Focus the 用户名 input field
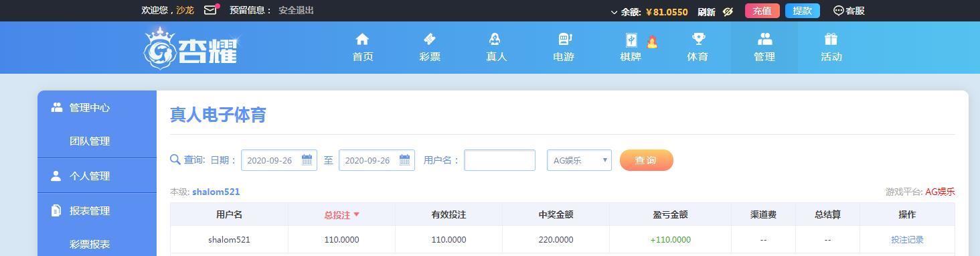 pyautogui.click(x=499, y=160)
